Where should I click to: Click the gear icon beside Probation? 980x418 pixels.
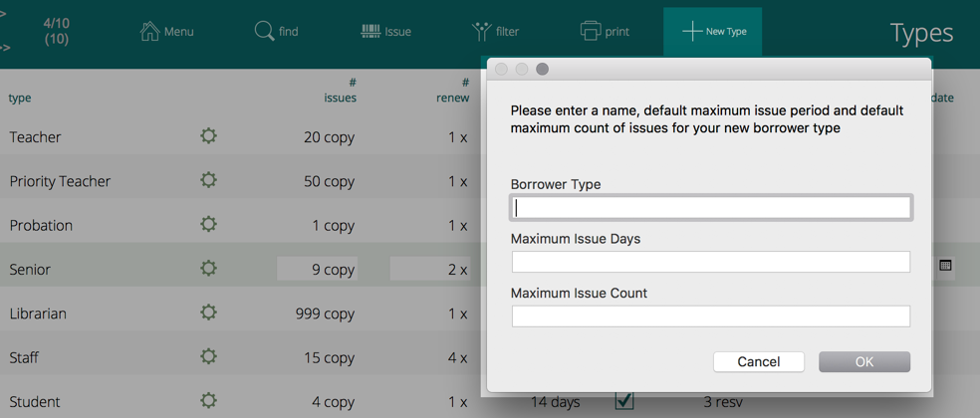208,224
